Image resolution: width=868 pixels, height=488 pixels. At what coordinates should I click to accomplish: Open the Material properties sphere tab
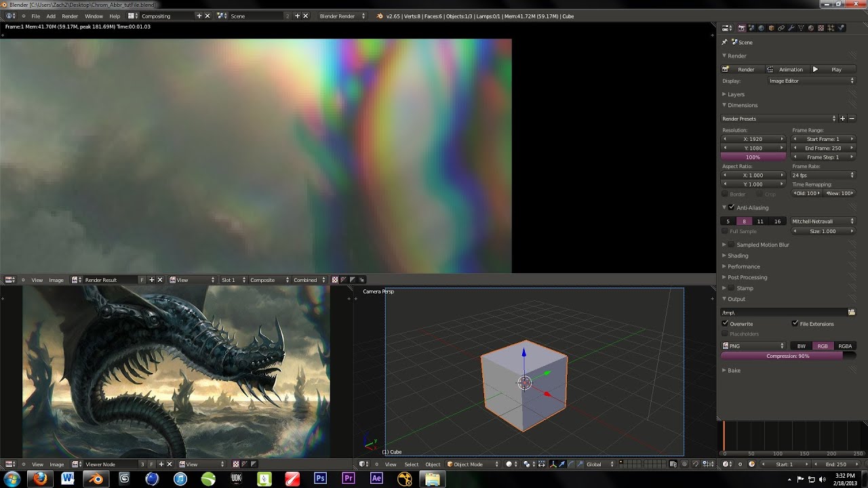[811, 28]
